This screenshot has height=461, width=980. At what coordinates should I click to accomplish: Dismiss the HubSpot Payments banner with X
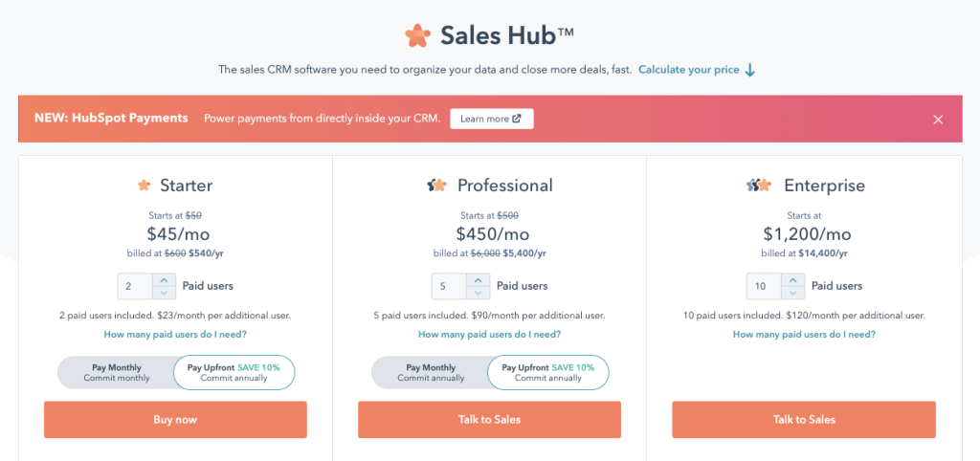pyautogui.click(x=938, y=120)
